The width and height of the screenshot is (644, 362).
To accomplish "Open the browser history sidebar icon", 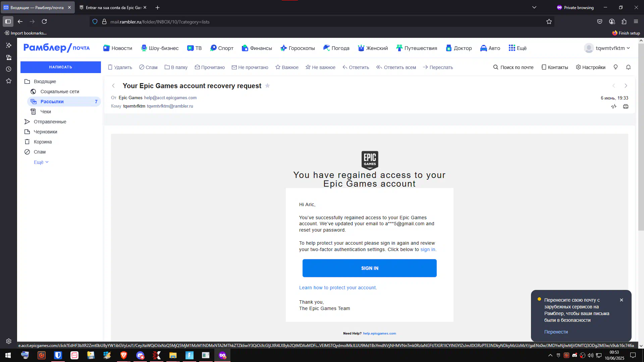I will (9, 69).
